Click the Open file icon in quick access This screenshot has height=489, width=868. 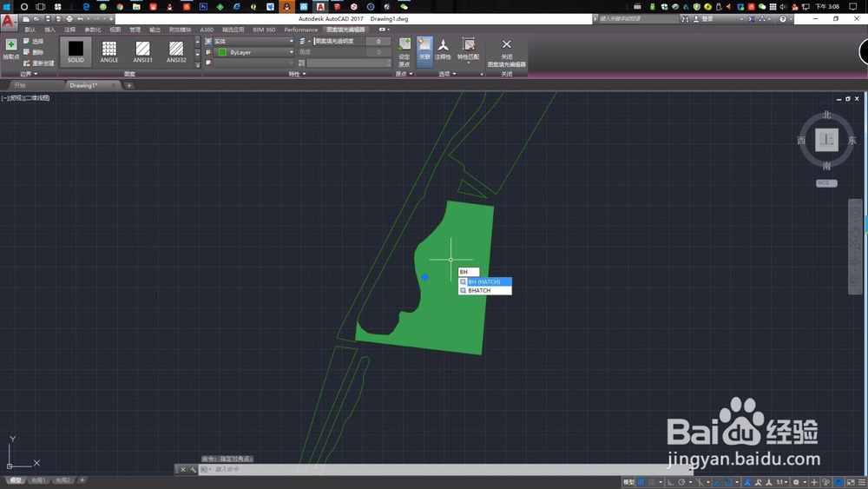(x=36, y=19)
